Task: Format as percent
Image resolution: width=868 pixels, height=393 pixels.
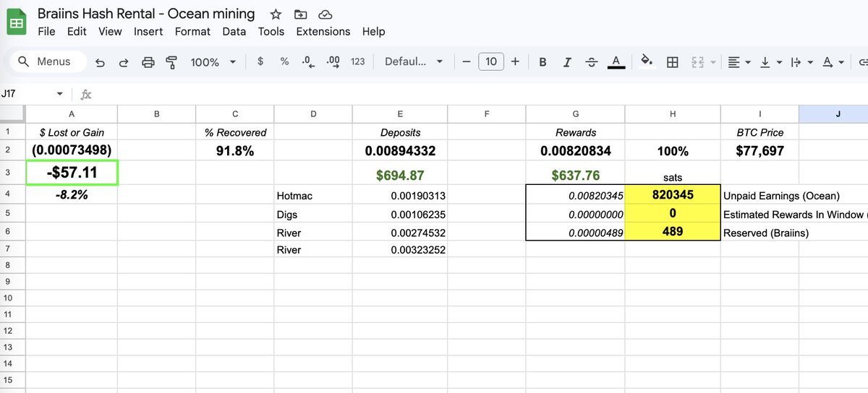Action: 284,61
